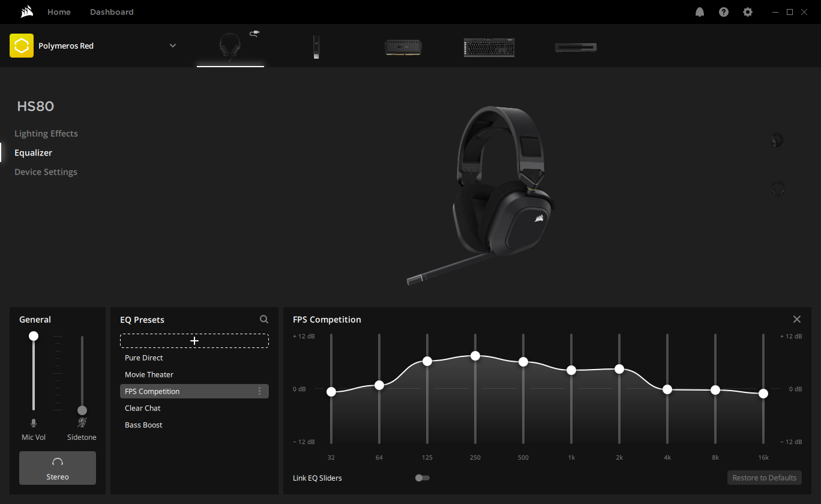Image resolution: width=821 pixels, height=504 pixels.
Task: Mute the microphone via the mic icon
Action: pos(34,423)
